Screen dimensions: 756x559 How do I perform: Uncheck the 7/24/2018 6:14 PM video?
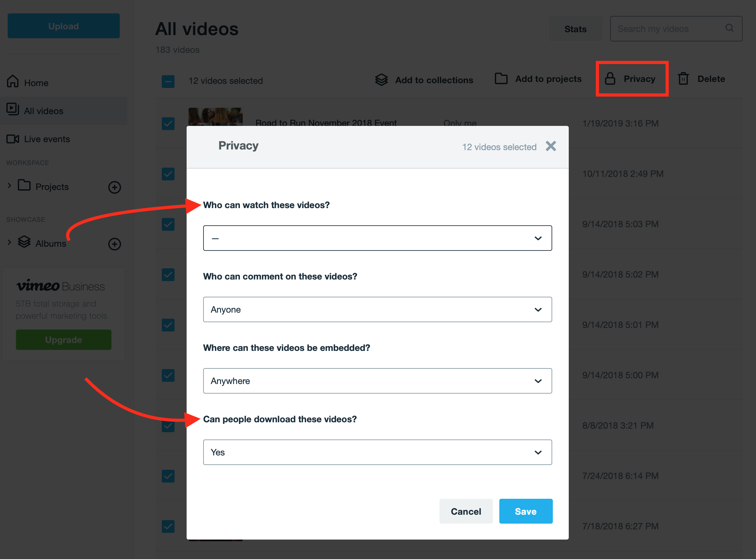click(x=168, y=476)
